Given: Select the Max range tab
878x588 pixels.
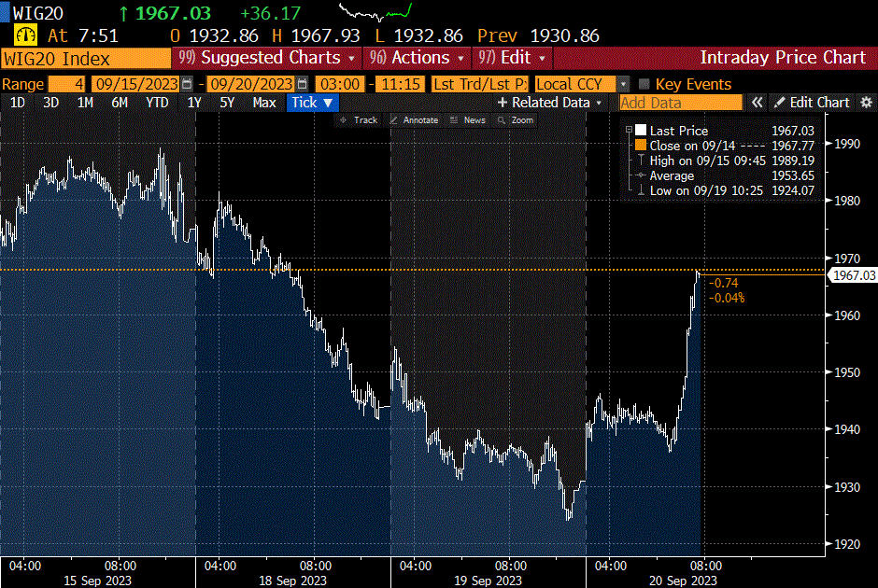Looking at the screenshot, I should (264, 103).
